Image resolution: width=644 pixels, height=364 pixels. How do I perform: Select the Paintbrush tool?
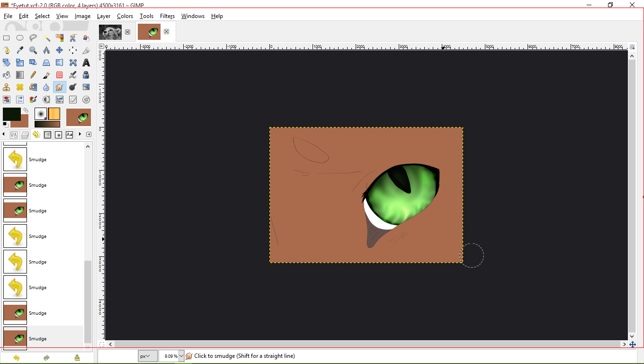[x=46, y=75]
